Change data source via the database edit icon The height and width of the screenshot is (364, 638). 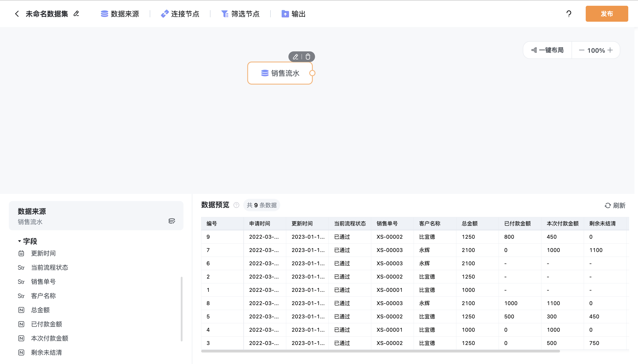pos(171,221)
